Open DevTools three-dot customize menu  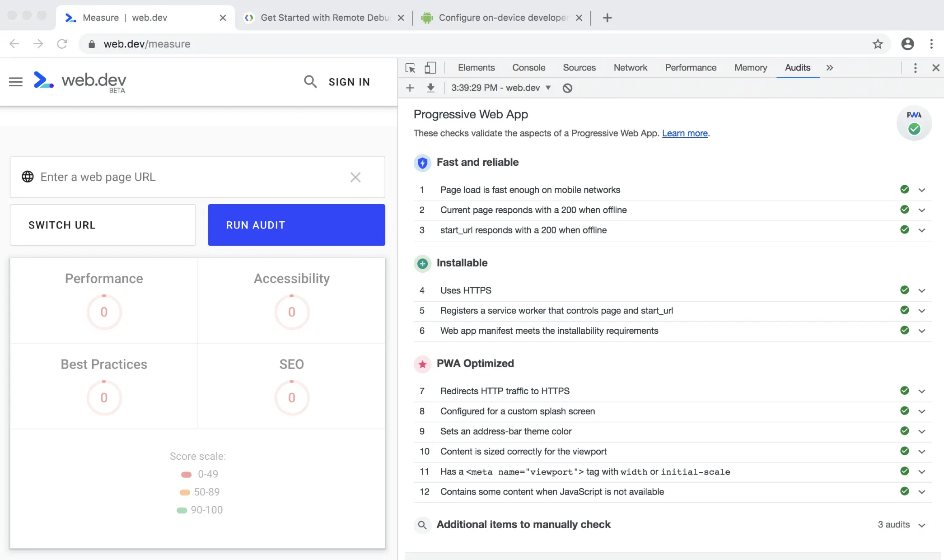(915, 68)
